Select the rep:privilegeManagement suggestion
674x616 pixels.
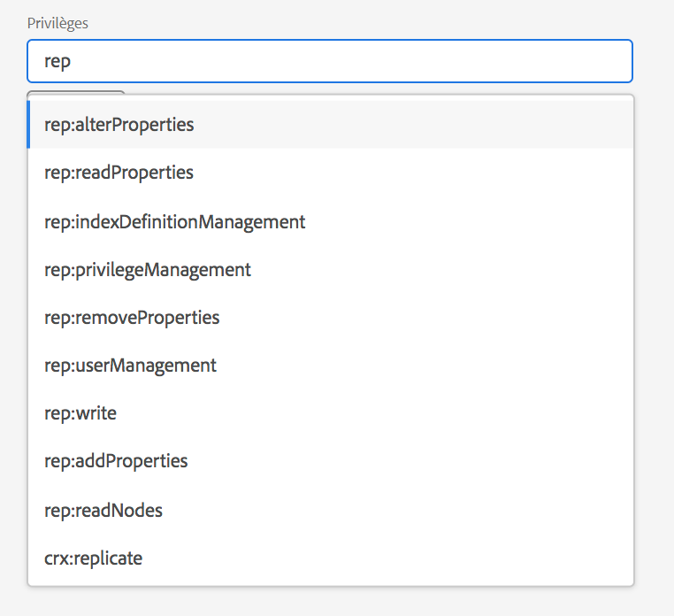[x=148, y=269]
